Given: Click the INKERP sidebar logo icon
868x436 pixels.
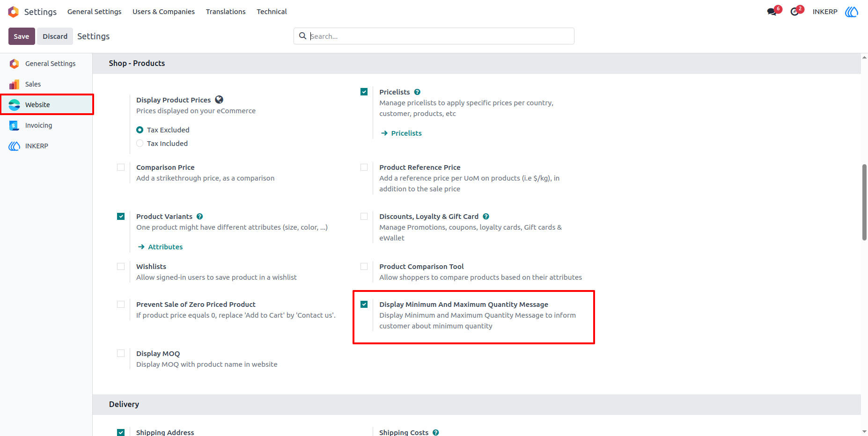Looking at the screenshot, I should point(15,146).
